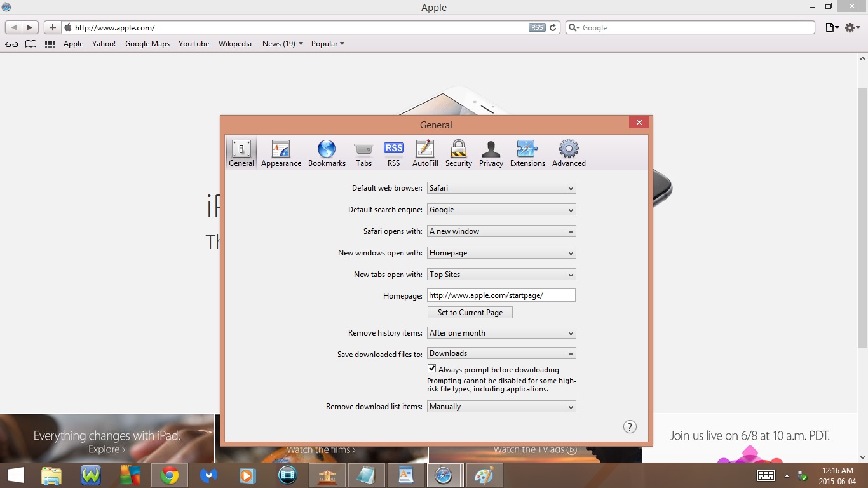The image size is (868, 488).
Task: Switch to Safari taskbar icon
Action: pyautogui.click(x=444, y=475)
